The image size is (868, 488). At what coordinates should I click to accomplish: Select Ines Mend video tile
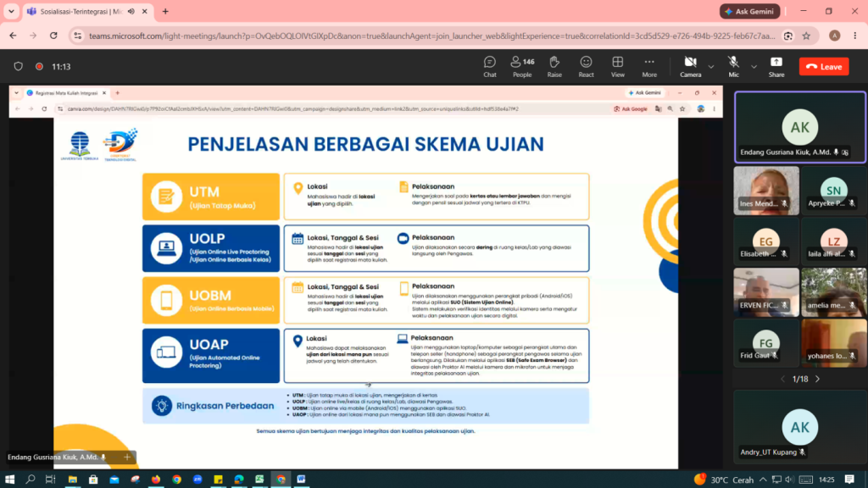pos(766,191)
